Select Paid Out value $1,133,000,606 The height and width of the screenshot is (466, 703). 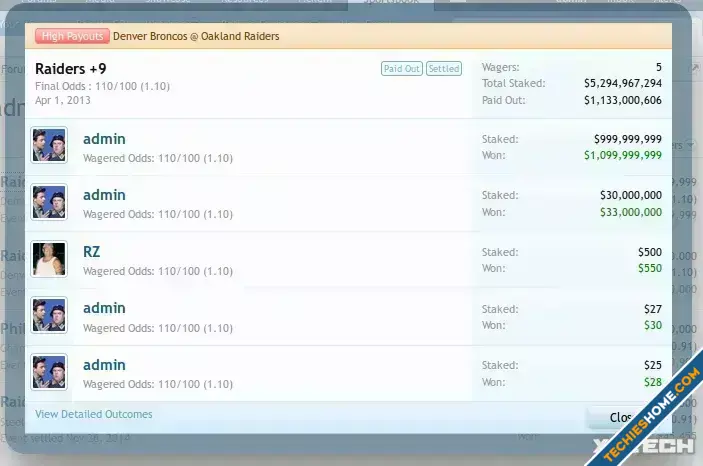coord(623,100)
